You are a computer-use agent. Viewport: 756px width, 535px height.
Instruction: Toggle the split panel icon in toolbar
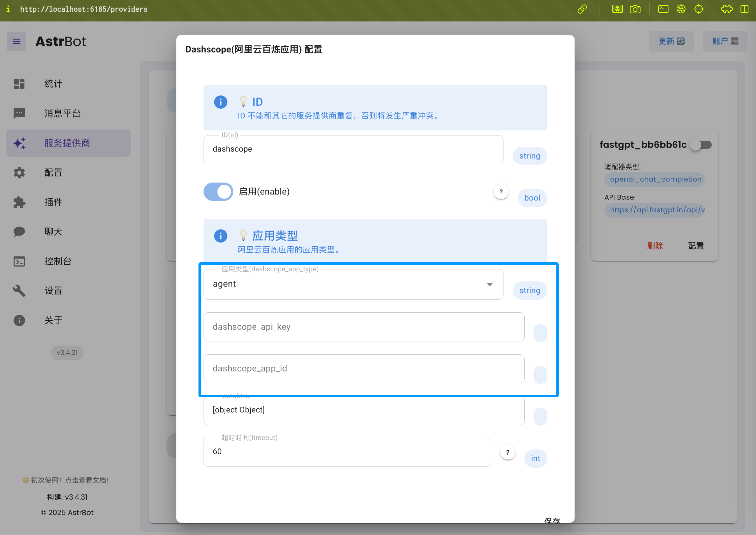pyautogui.click(x=744, y=9)
